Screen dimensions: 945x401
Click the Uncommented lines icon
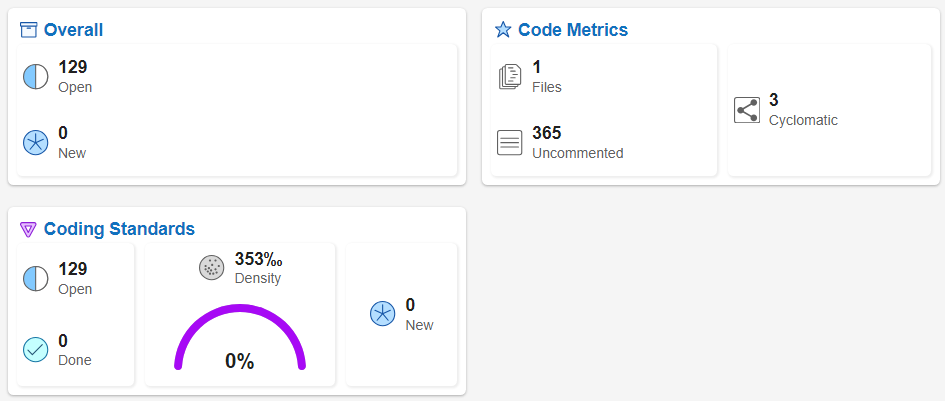pyautogui.click(x=510, y=143)
